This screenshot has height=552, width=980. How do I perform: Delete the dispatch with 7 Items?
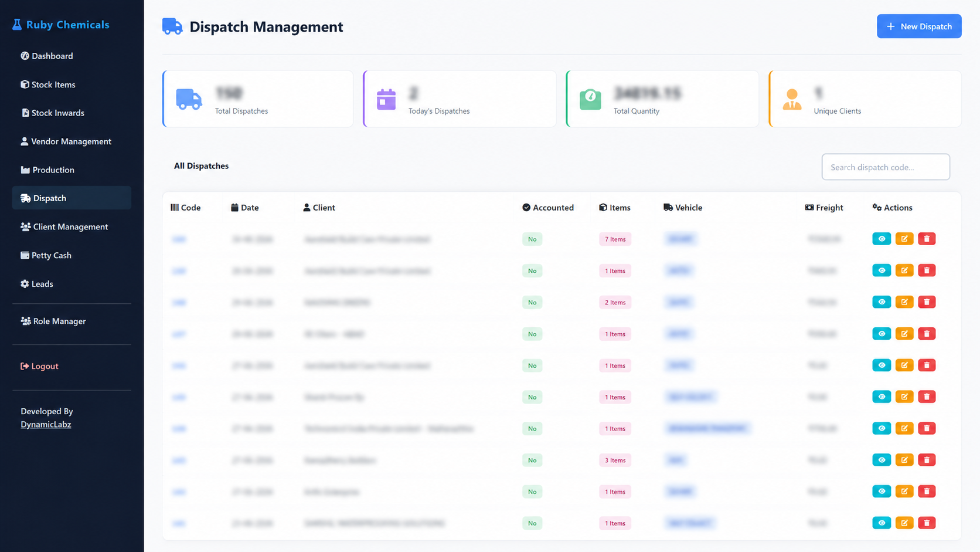[x=927, y=239]
